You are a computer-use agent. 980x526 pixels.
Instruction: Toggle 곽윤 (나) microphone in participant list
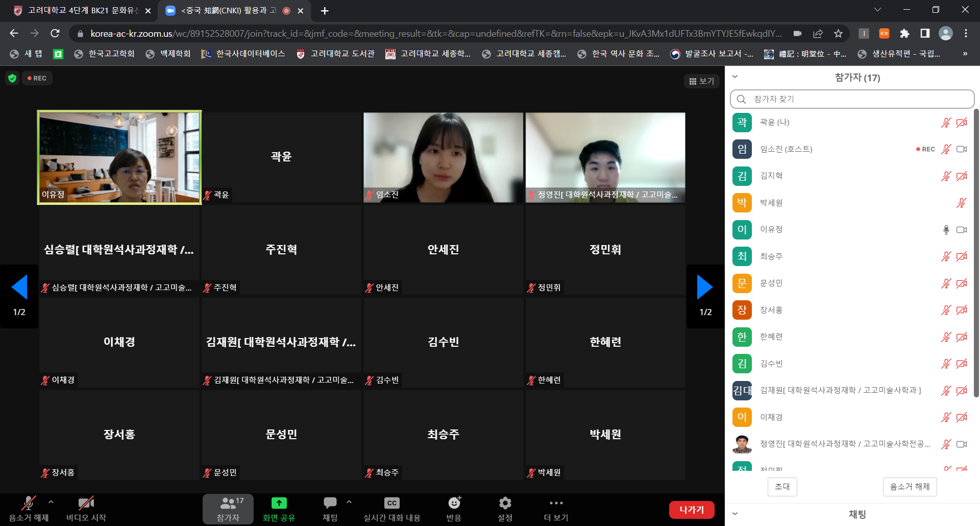[946, 123]
